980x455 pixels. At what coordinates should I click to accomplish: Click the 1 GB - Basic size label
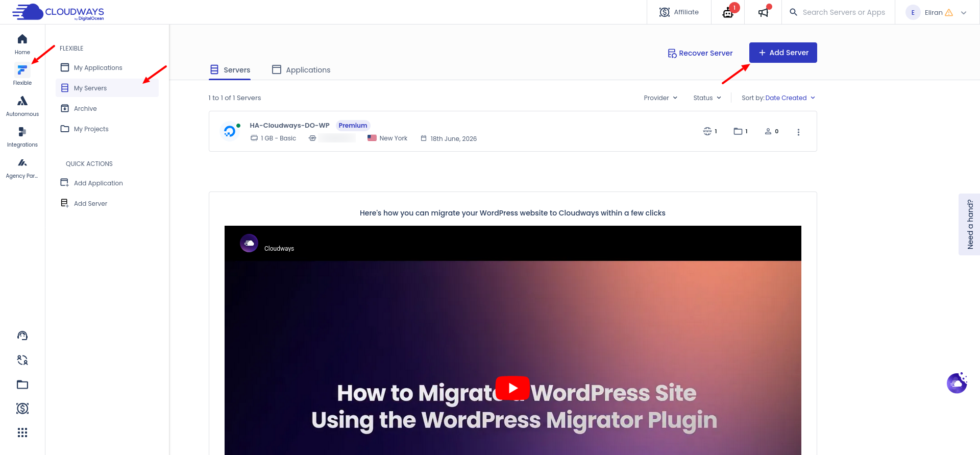[x=278, y=138]
